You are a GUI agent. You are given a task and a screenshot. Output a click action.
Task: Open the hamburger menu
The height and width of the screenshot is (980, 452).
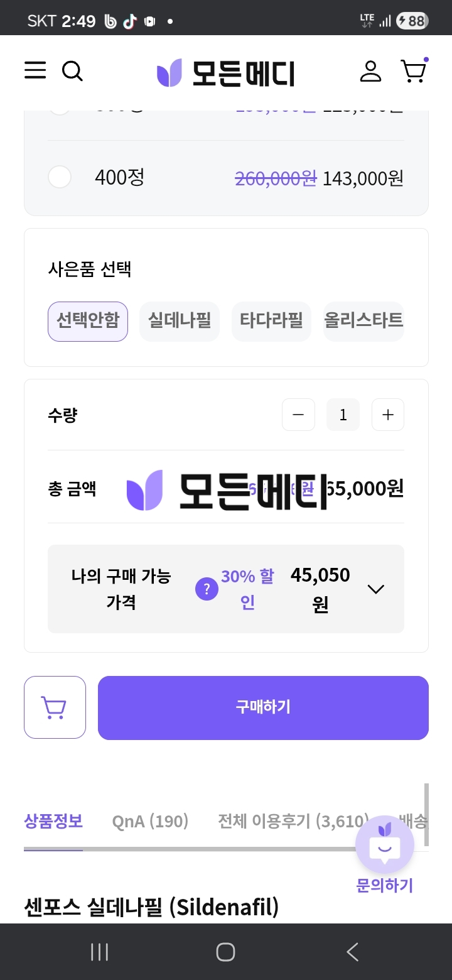click(x=35, y=71)
